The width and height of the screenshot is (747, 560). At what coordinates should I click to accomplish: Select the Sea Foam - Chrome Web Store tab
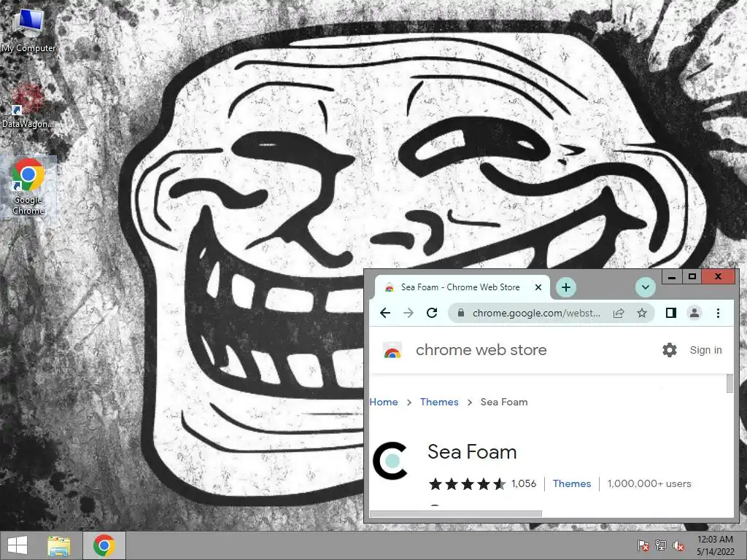(462, 287)
